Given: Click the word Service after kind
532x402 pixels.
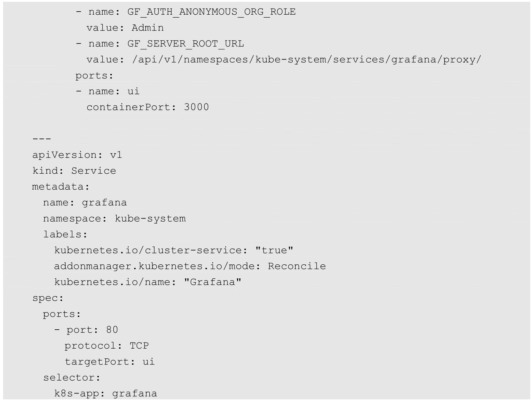Looking at the screenshot, I should (93, 171).
